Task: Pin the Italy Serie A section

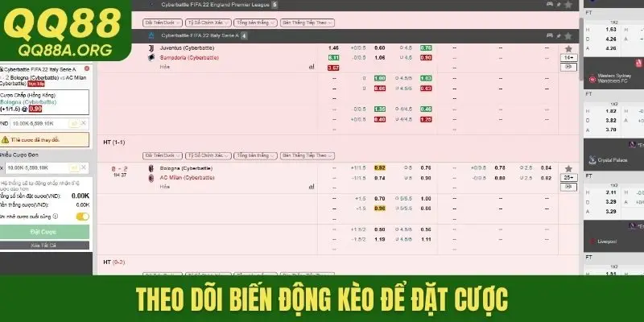Action: click(x=559, y=36)
